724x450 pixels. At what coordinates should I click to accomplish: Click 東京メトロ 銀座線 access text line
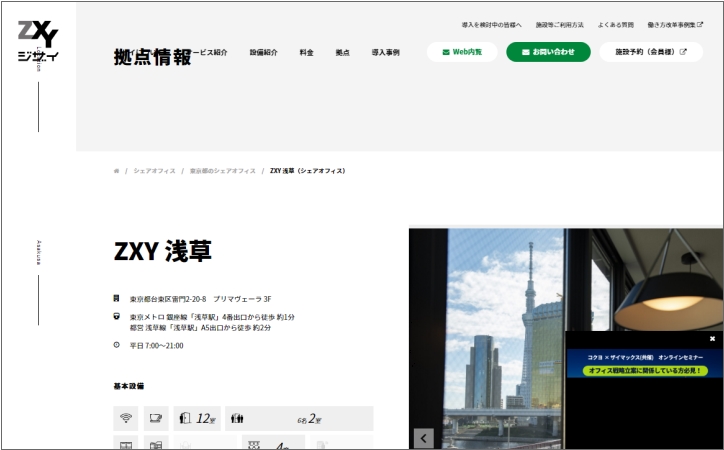click(x=212, y=317)
